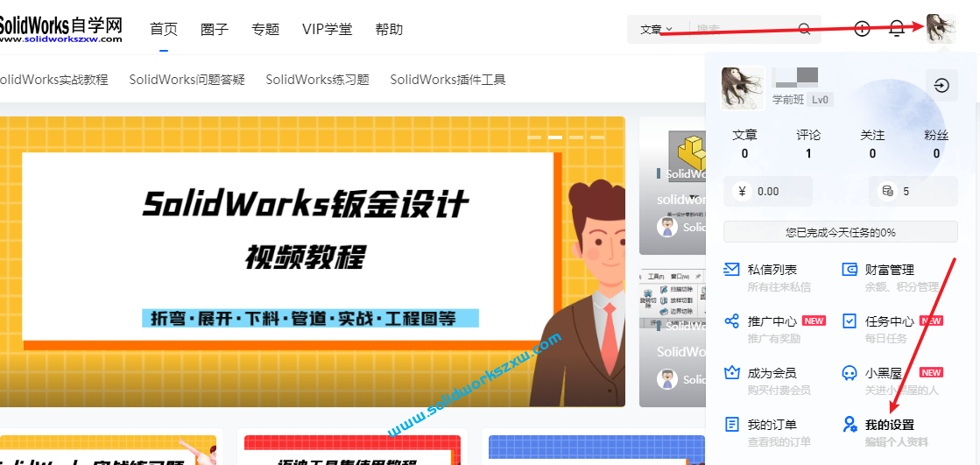Click the 小黑屋 menu label
This screenshot has height=465, width=980.
point(883,373)
